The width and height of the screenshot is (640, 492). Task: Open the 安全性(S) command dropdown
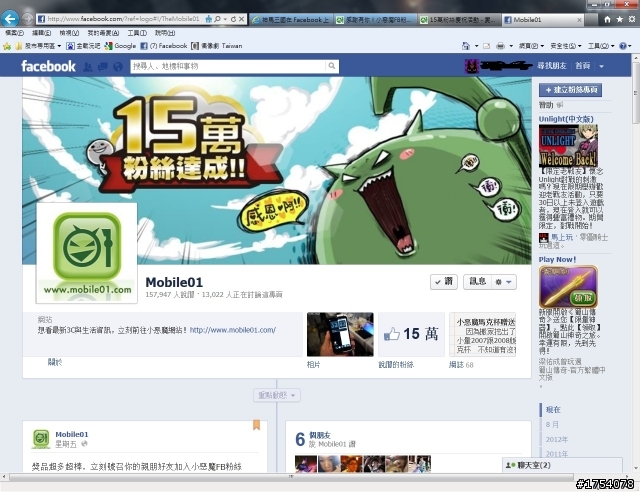pos(565,46)
